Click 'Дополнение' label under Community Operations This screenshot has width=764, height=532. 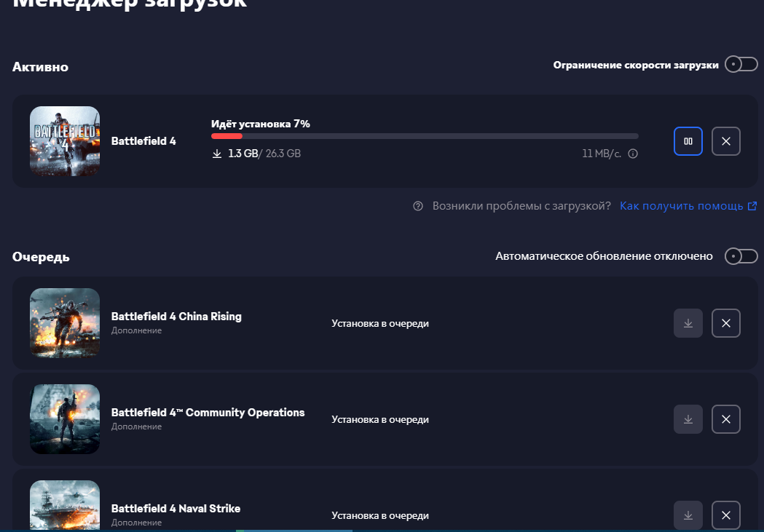(x=136, y=426)
